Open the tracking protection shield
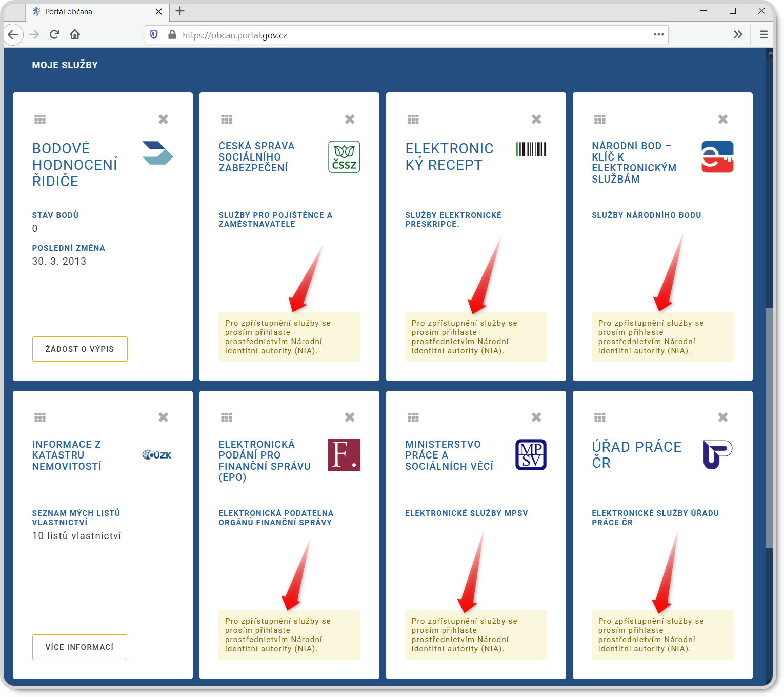This screenshot has width=784, height=697. pos(154,35)
